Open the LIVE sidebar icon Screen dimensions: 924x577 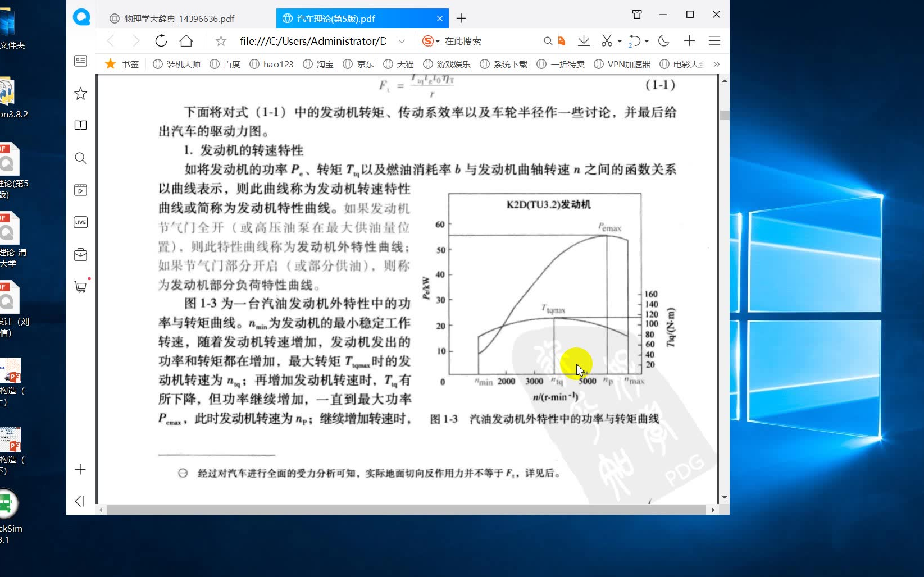81,222
